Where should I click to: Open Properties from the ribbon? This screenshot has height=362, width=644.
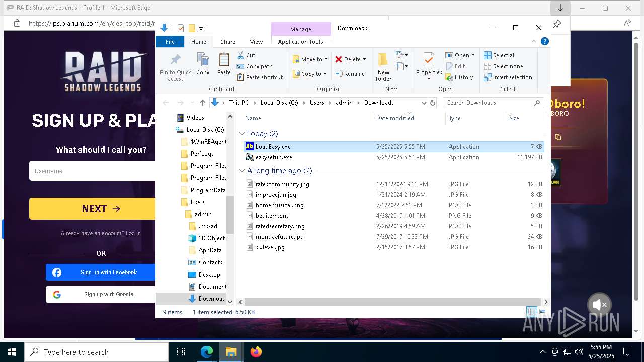pyautogui.click(x=429, y=67)
